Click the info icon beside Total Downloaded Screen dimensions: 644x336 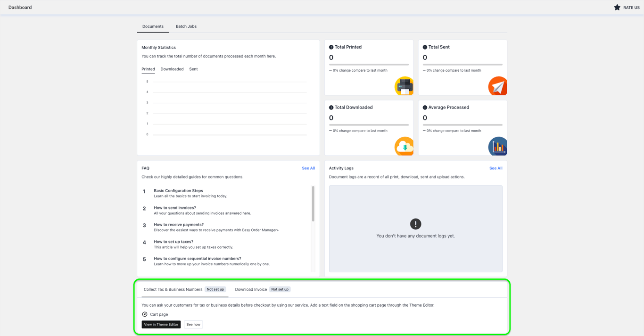[x=331, y=108]
